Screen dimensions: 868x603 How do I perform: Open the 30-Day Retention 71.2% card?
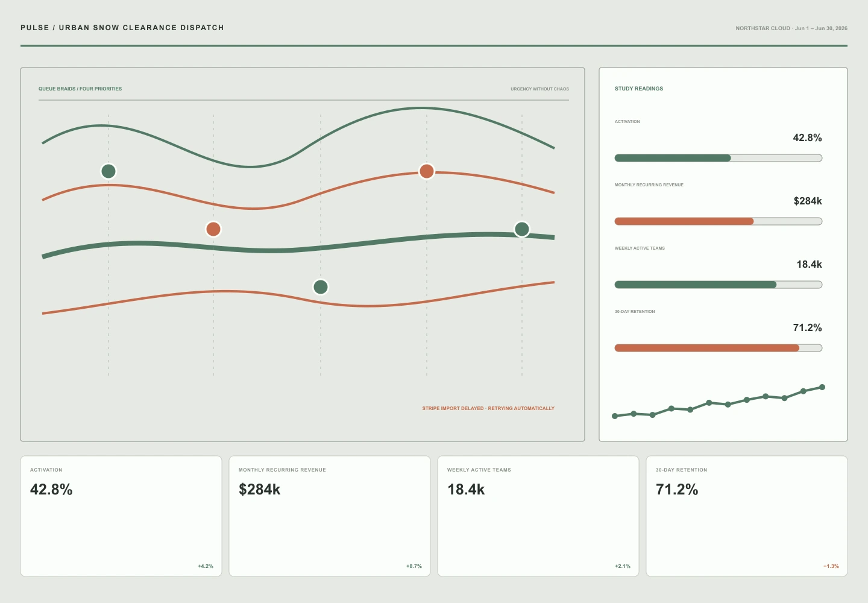(747, 516)
